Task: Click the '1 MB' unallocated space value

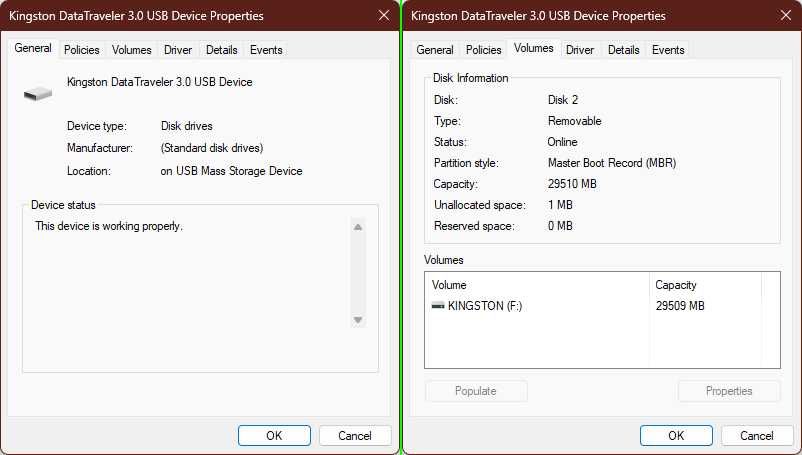Action: pos(561,205)
